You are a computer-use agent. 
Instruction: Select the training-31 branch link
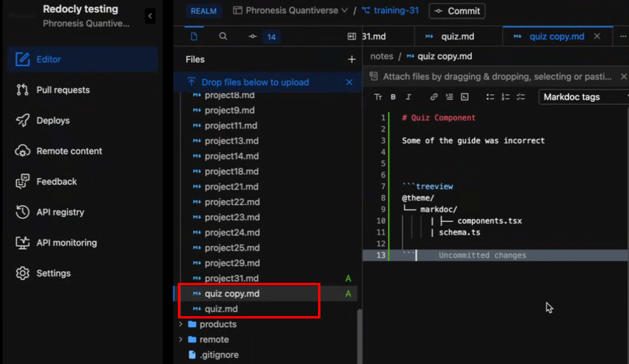(390, 11)
